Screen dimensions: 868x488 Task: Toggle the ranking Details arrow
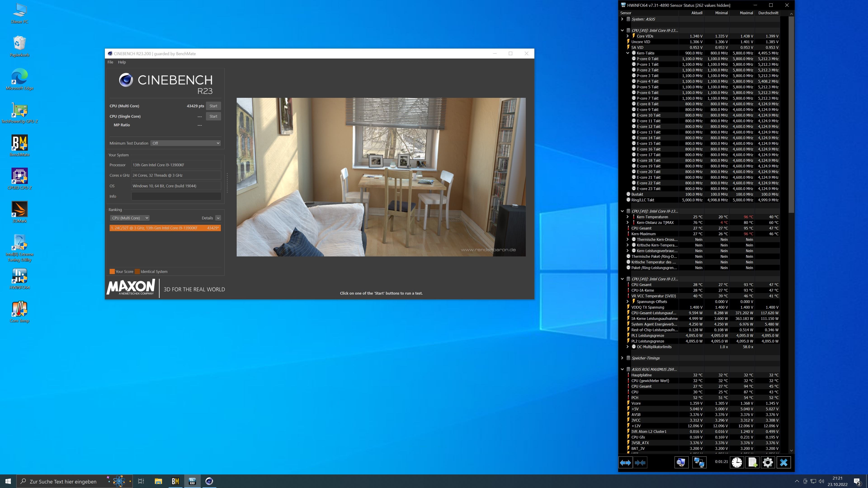coord(218,218)
